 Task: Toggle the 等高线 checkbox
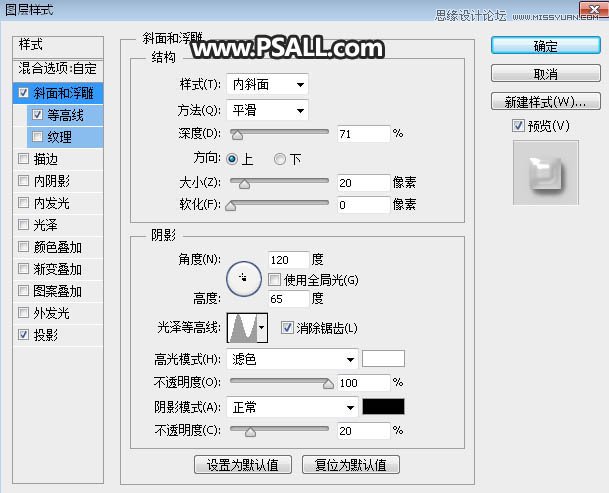[37, 115]
